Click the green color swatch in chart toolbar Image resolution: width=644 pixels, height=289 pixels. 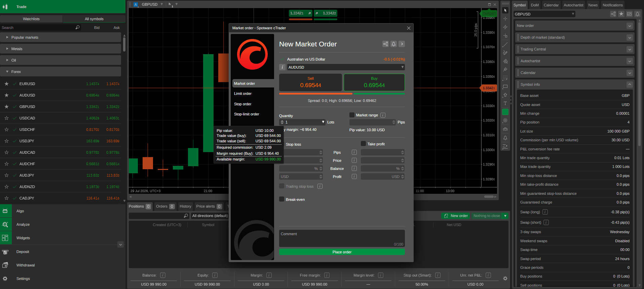505,112
